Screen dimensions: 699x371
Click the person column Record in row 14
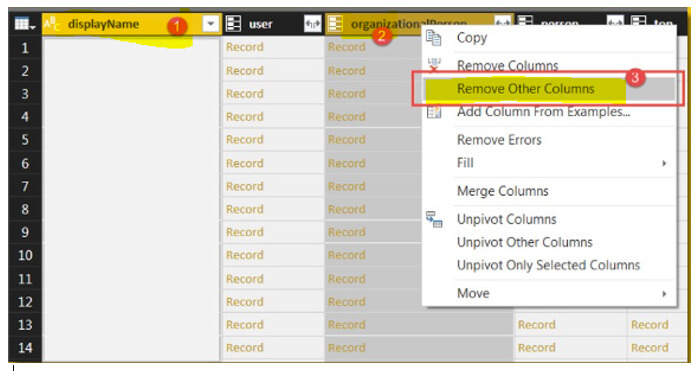(536, 348)
